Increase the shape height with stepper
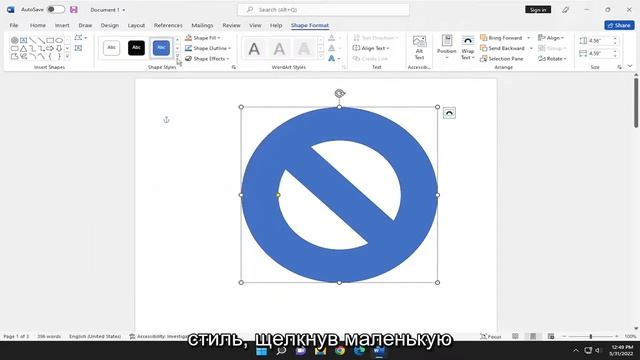This screenshot has height=360, width=640. click(x=615, y=39)
